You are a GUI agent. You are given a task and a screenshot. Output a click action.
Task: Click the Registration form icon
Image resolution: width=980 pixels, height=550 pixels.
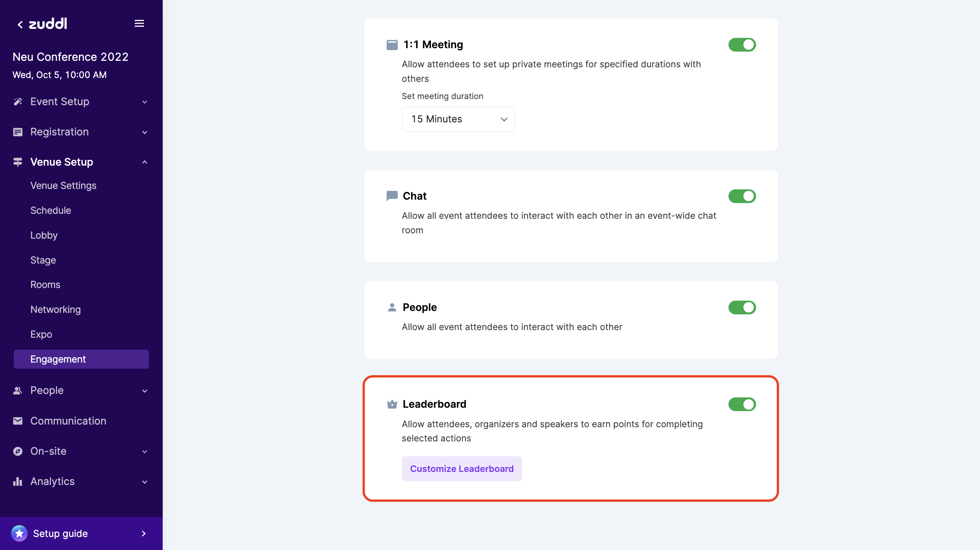tap(18, 132)
